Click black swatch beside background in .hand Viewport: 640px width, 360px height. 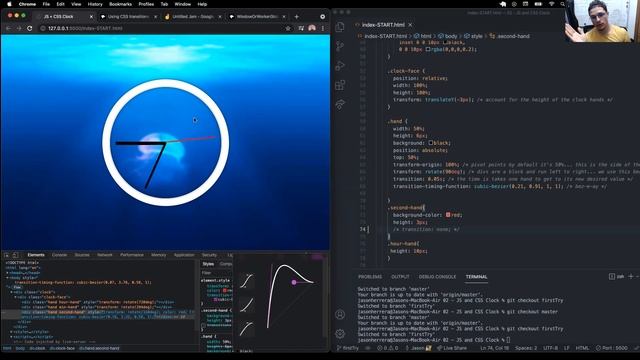point(430,143)
